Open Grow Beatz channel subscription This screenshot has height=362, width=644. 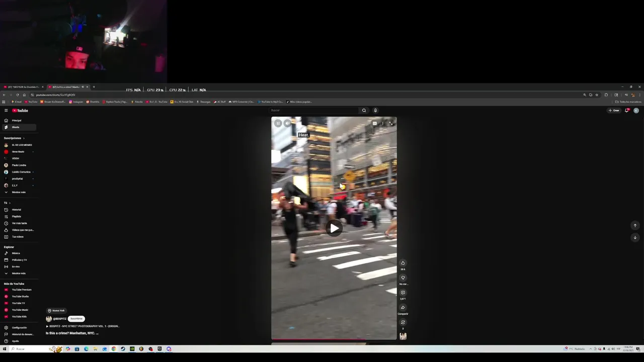[18, 152]
